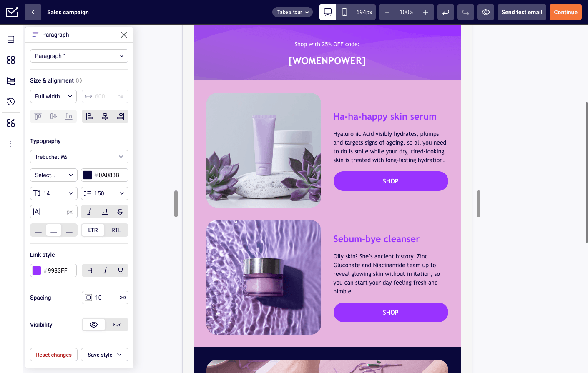Click the orange Continue button

(x=565, y=12)
